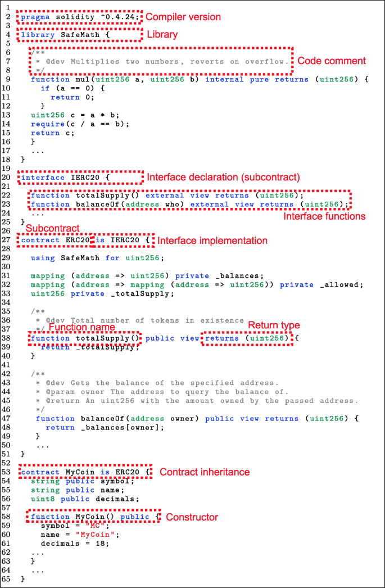Select comment "@dev Total number of tokens in existence"
Screen dimensions: 385x588
pyautogui.click(x=144, y=320)
